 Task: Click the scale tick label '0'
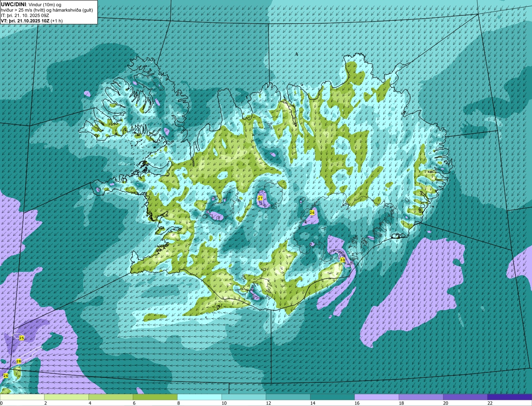[x=1, y=403]
